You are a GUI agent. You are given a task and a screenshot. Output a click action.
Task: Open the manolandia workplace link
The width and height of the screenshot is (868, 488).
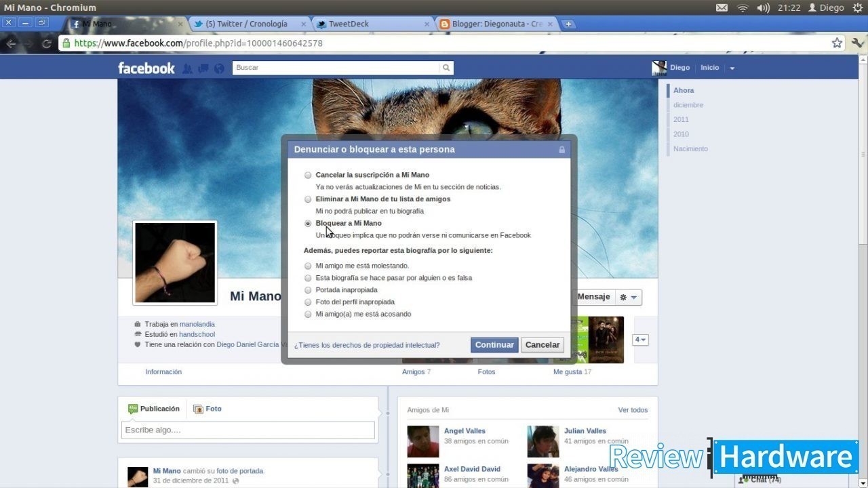(x=197, y=325)
